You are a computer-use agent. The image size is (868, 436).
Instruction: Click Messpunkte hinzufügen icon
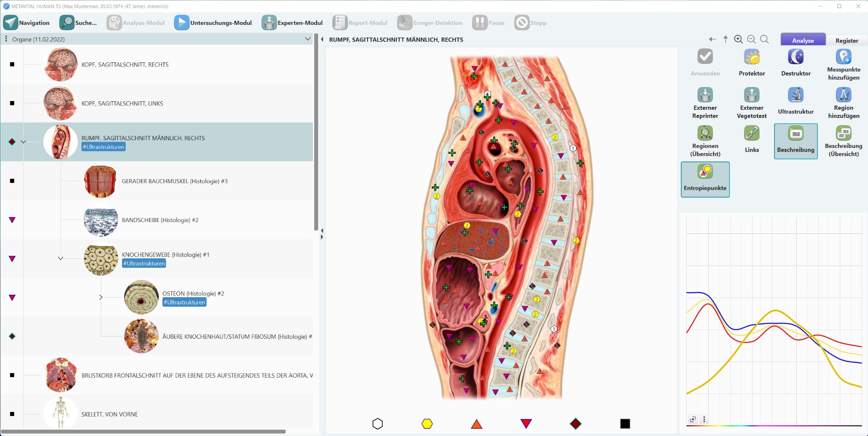(x=843, y=57)
